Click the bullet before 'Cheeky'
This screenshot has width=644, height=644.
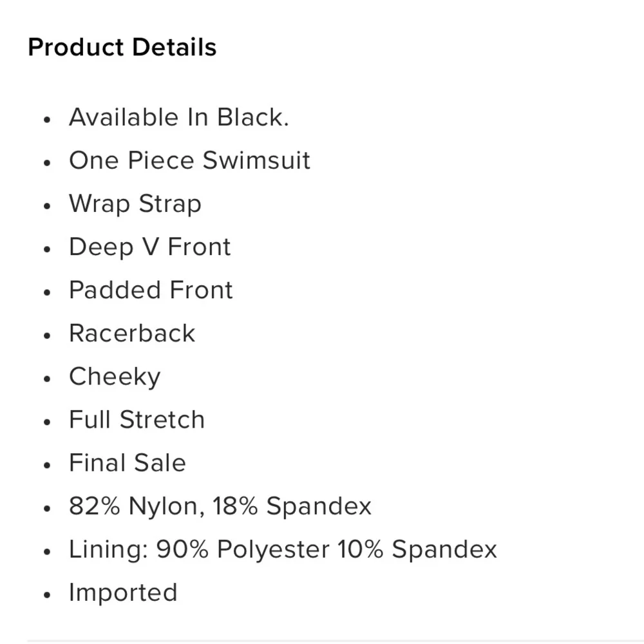[46, 379]
